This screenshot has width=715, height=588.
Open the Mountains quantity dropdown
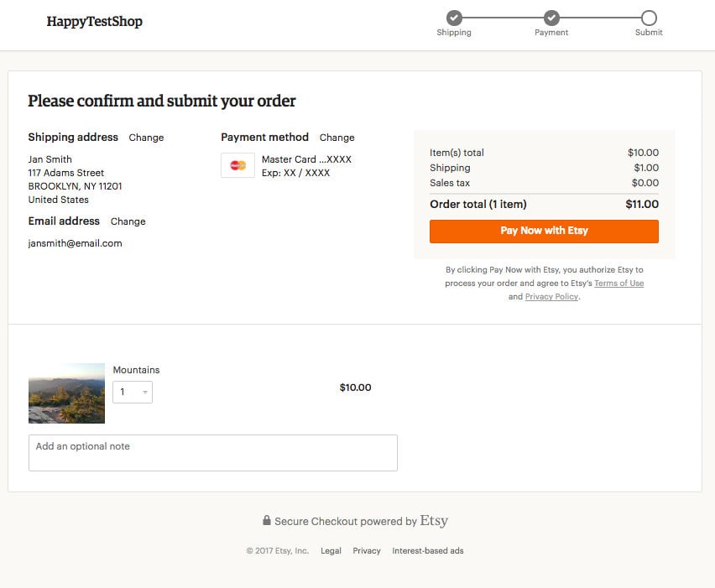(133, 392)
